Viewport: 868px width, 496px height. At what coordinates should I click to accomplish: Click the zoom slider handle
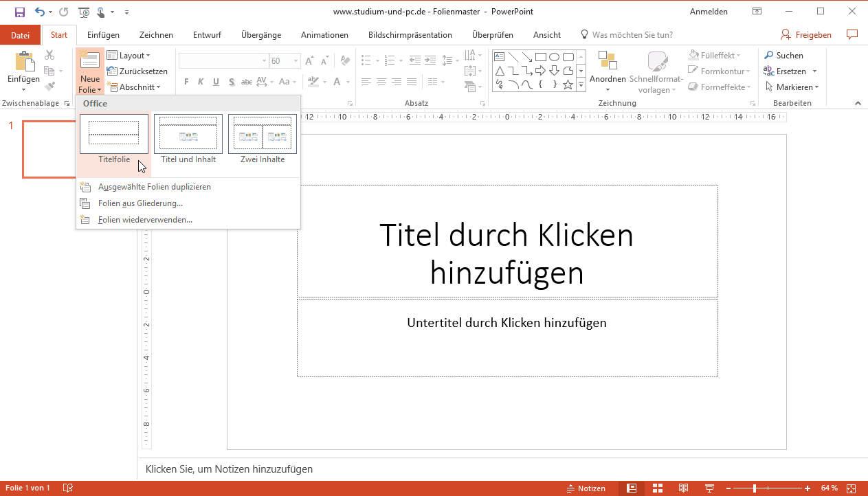[x=755, y=488]
